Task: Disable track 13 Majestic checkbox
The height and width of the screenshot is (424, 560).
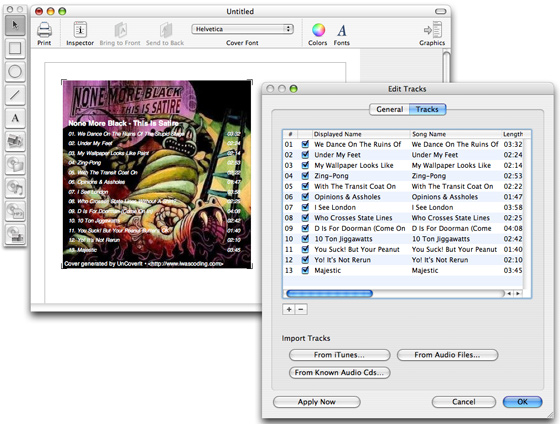Action: [x=305, y=270]
